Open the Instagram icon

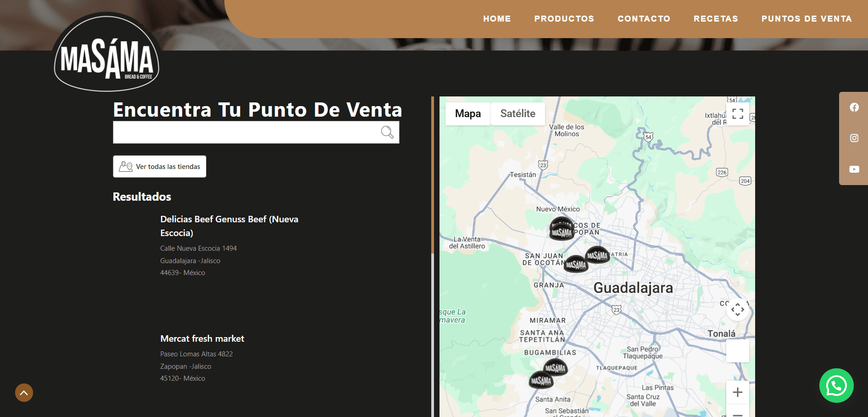(854, 138)
